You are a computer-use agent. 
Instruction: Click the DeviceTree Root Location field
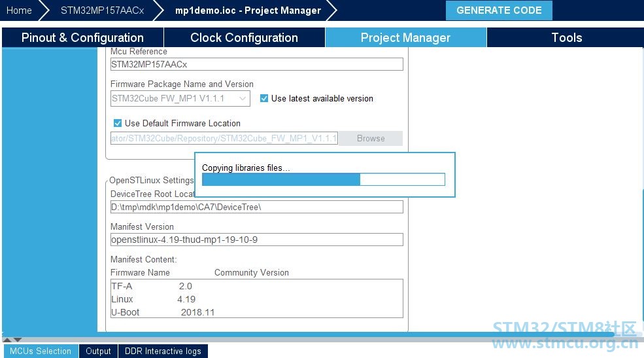(x=257, y=207)
